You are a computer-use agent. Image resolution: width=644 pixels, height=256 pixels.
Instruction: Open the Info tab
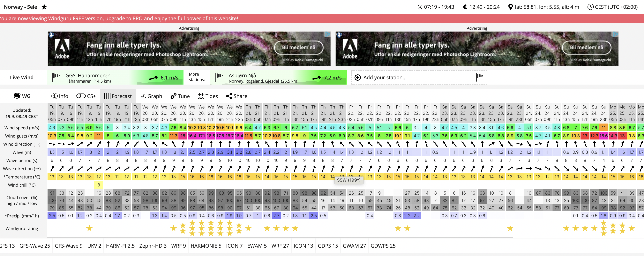coord(60,96)
